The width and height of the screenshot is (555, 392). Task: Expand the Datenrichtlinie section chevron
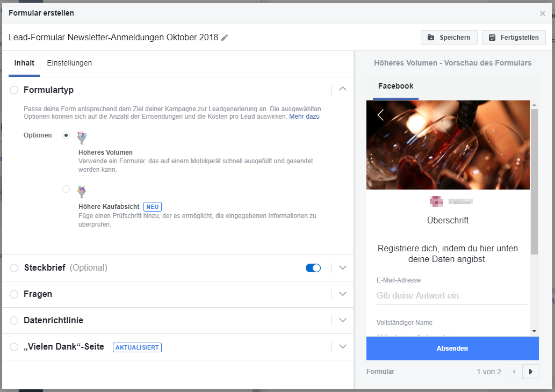tap(343, 320)
